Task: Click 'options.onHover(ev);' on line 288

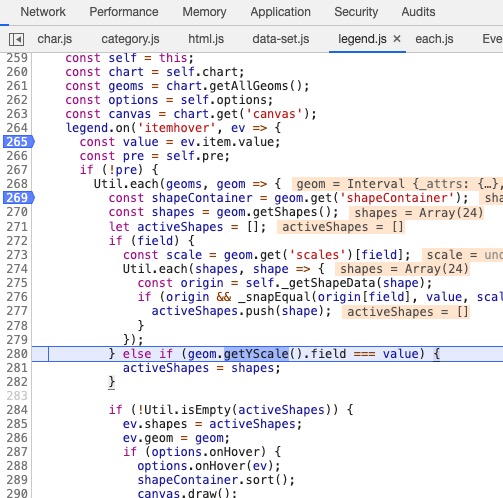Action: point(209,466)
